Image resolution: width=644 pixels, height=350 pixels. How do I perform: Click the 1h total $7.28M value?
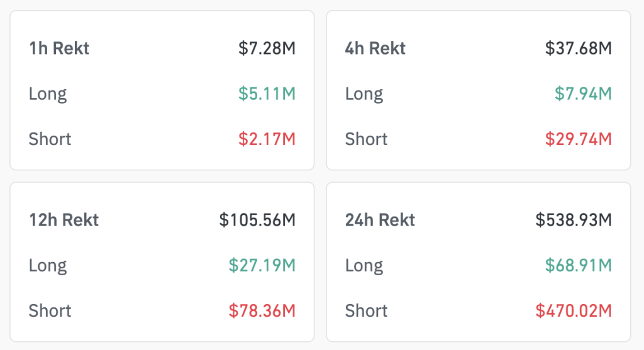267,48
